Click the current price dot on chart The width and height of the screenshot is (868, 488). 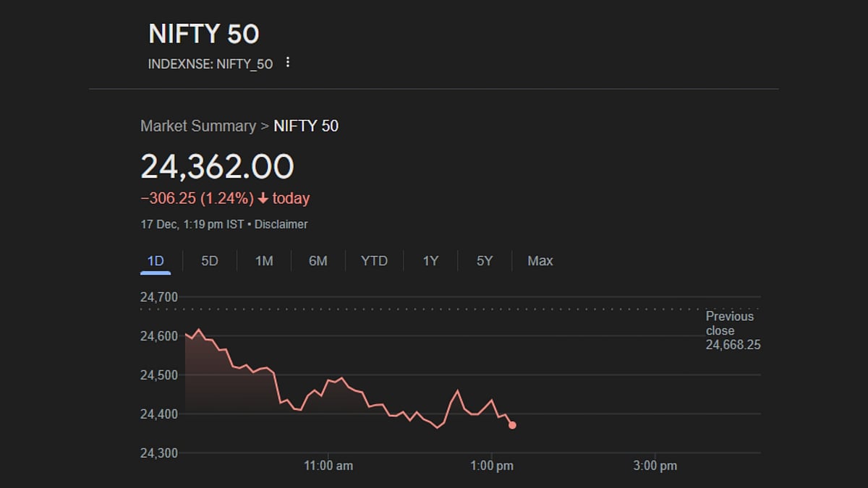click(x=512, y=425)
